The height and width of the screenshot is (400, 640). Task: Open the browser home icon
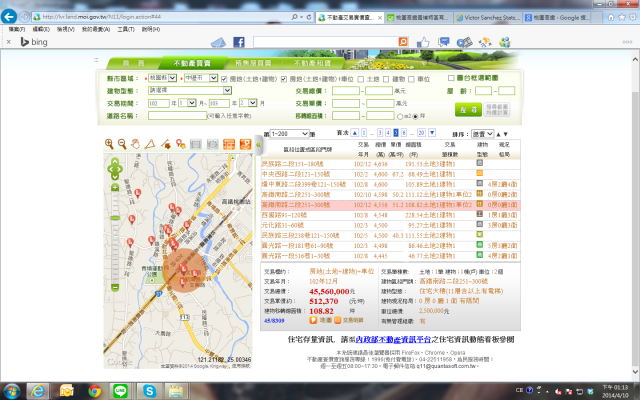click(x=611, y=17)
